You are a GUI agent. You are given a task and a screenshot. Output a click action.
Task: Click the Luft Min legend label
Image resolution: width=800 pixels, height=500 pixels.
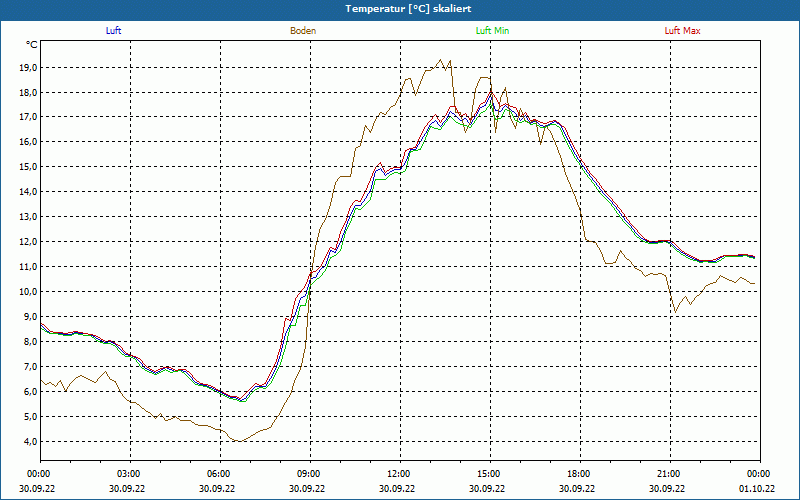(x=492, y=31)
